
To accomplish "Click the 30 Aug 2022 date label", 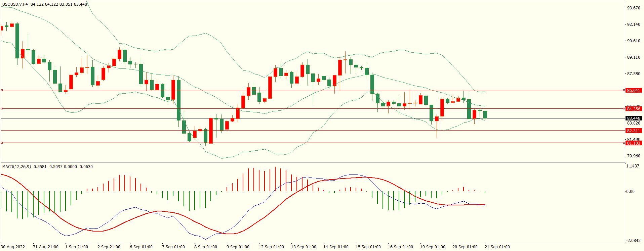I will pos(13,247).
